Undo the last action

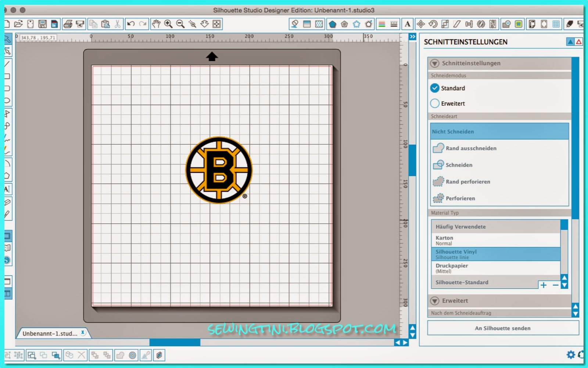coord(131,24)
